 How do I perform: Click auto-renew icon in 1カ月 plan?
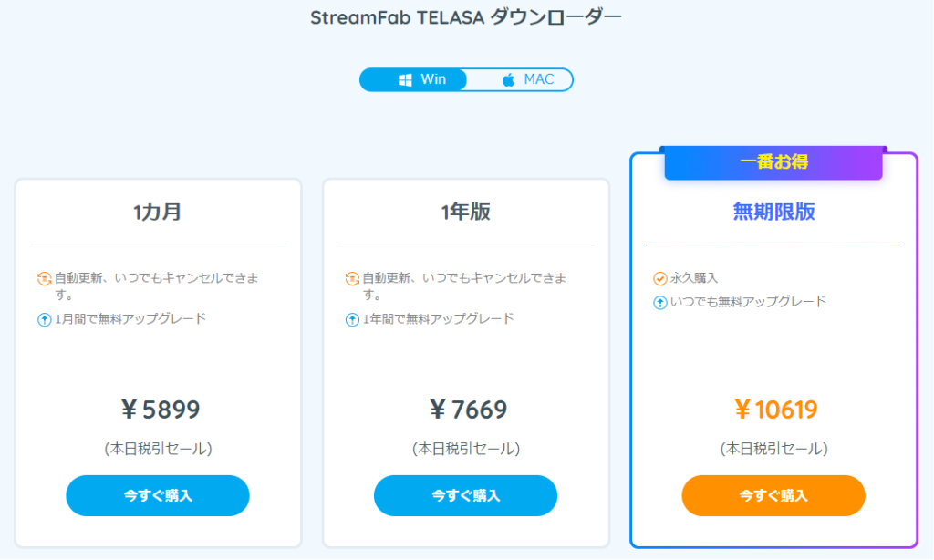pyautogui.click(x=44, y=278)
